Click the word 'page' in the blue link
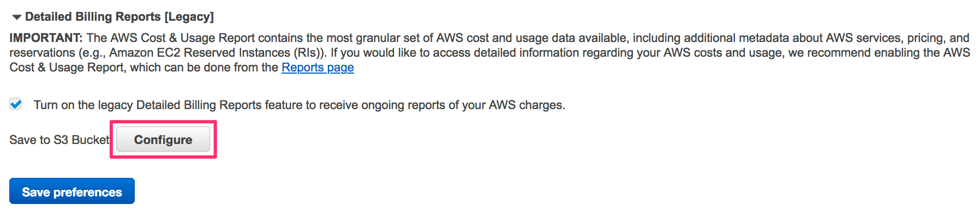This screenshot has height=210, width=980. click(x=340, y=68)
